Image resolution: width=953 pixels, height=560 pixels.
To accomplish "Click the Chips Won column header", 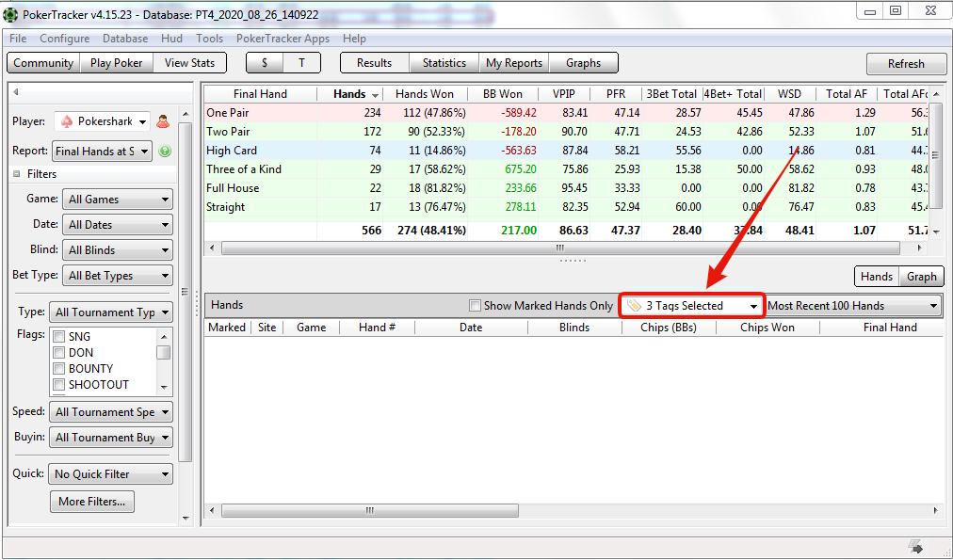I will (x=767, y=328).
